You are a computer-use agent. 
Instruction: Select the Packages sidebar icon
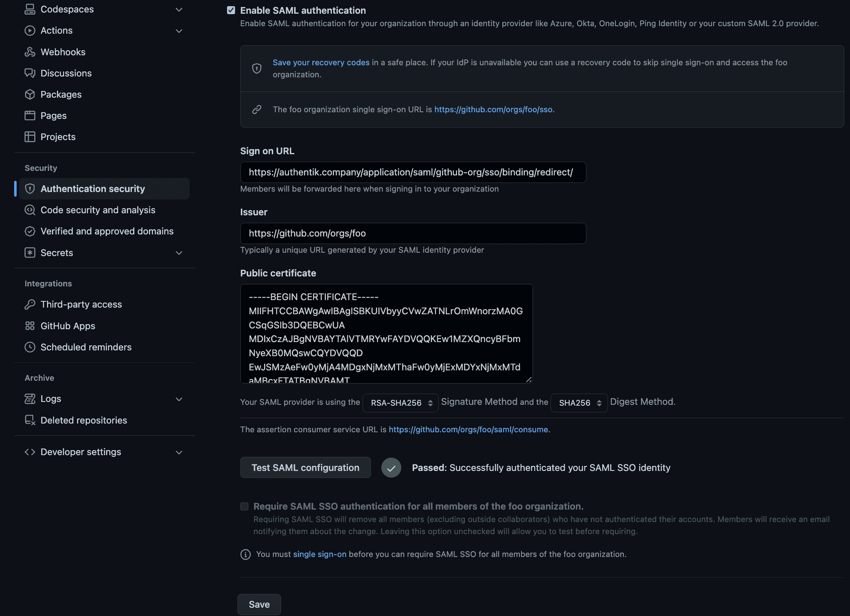(30, 94)
